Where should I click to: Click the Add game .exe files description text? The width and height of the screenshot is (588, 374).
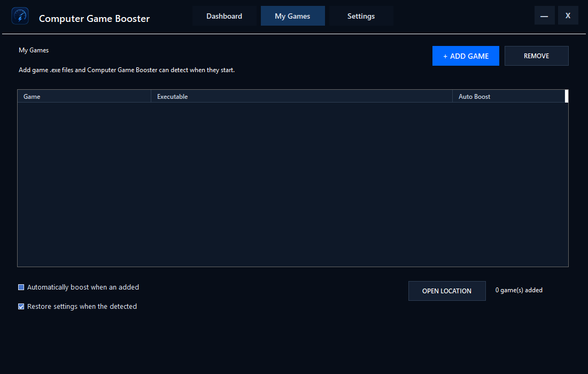coord(127,70)
